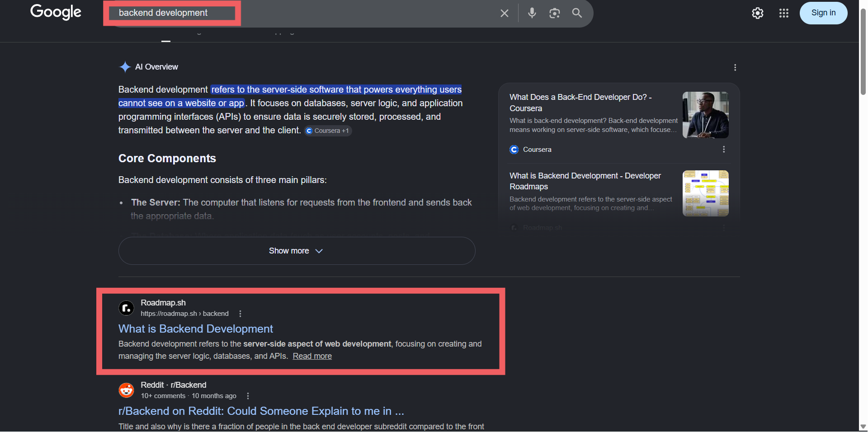This screenshot has width=868, height=432.
Task: Open Search by image camera icon
Action: [x=555, y=13]
